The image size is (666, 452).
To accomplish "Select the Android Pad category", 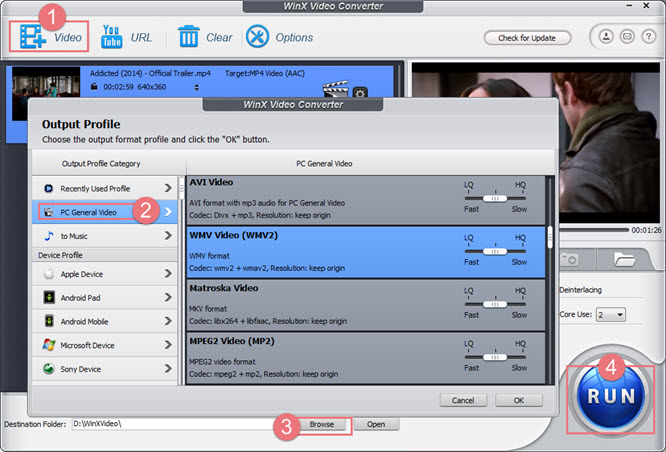I will pos(105,298).
